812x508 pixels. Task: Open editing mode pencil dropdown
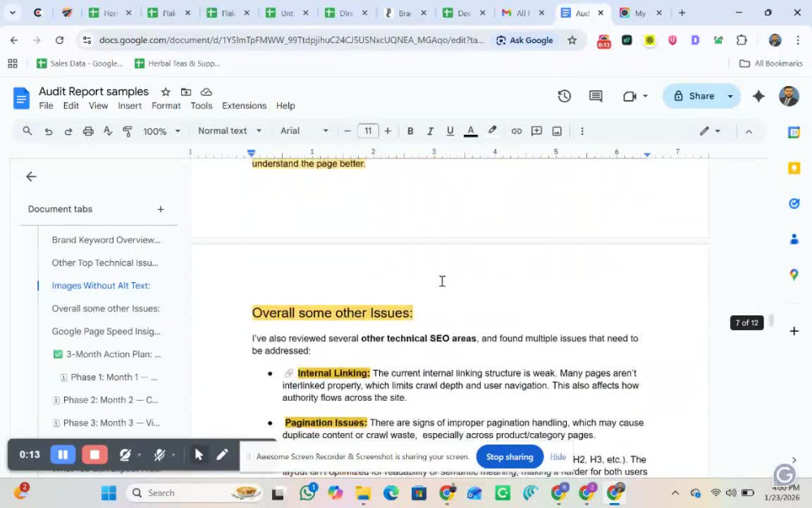[710, 131]
